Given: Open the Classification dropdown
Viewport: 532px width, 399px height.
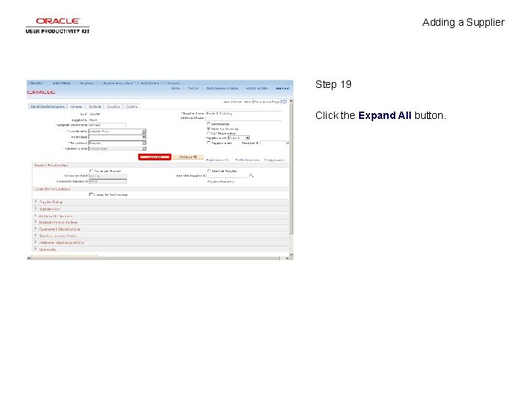Looking at the screenshot, I should pos(117,131).
